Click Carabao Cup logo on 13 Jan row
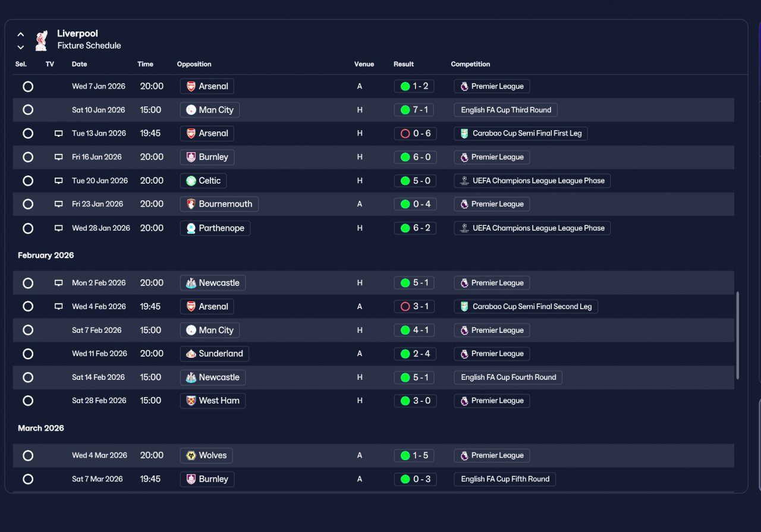Screen dimensions: 761x532 [x=464, y=134]
